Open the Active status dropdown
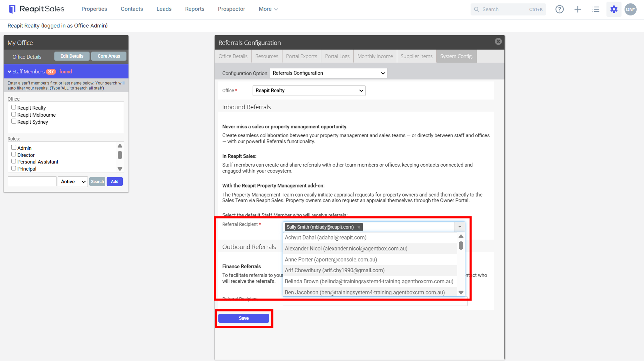The height and width of the screenshot is (362, 644). tap(73, 182)
